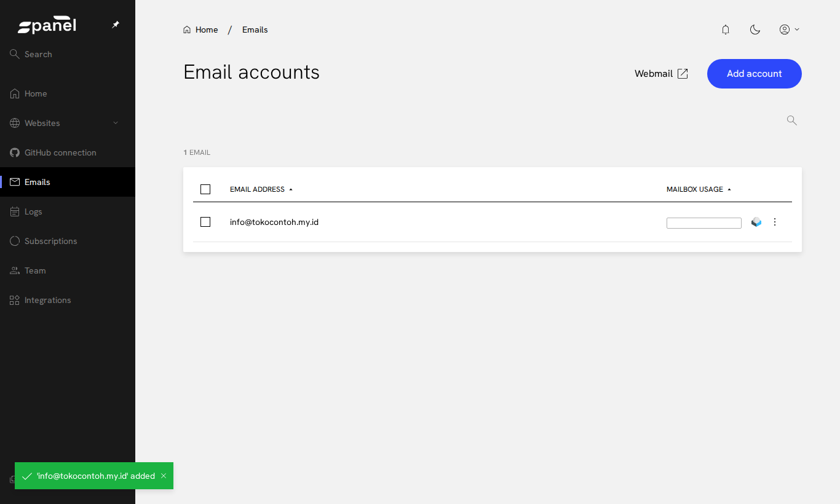
Task: Open notifications bell
Action: (726, 30)
